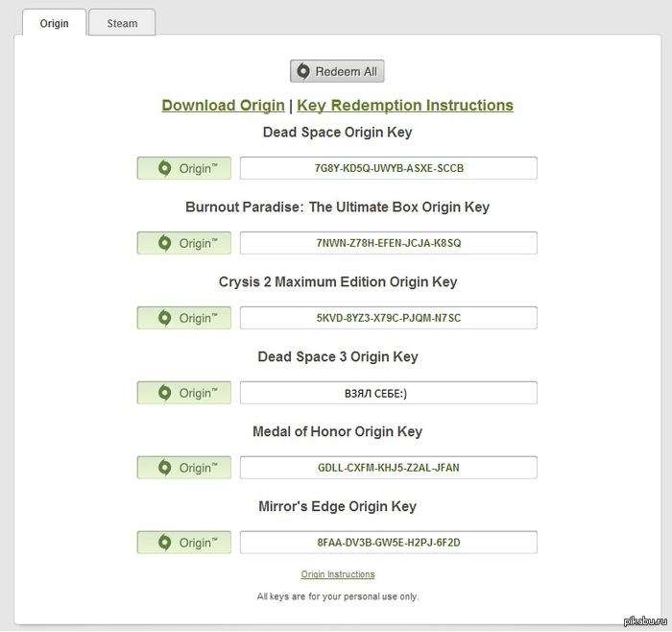This screenshot has height=632, width=672.
Task: Switch to the Steam tab
Action: [x=122, y=23]
